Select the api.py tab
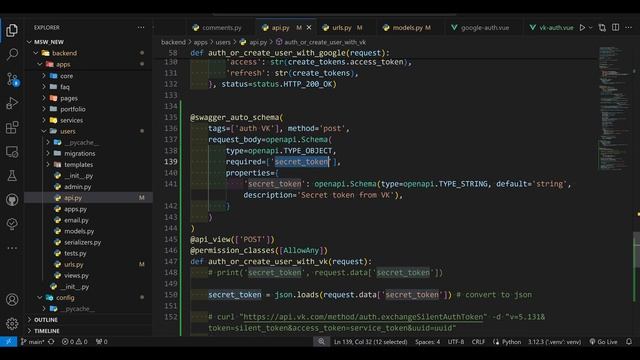 click(281, 28)
